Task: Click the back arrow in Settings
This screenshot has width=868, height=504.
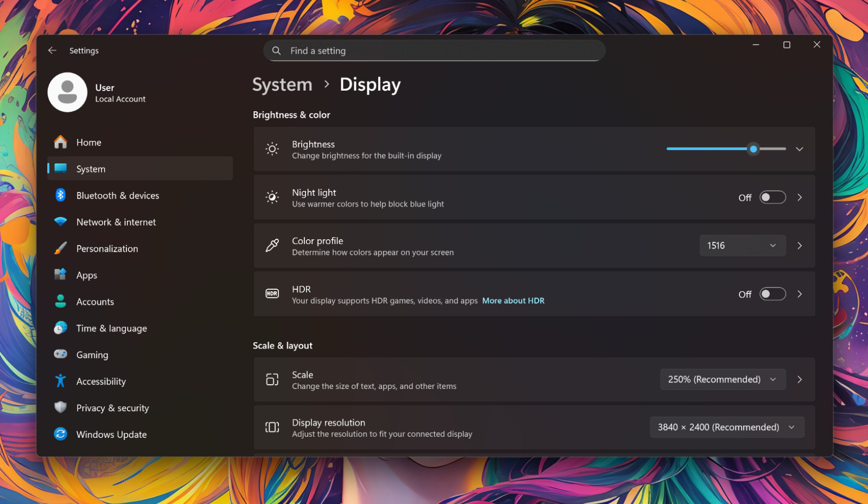Action: pos(52,50)
